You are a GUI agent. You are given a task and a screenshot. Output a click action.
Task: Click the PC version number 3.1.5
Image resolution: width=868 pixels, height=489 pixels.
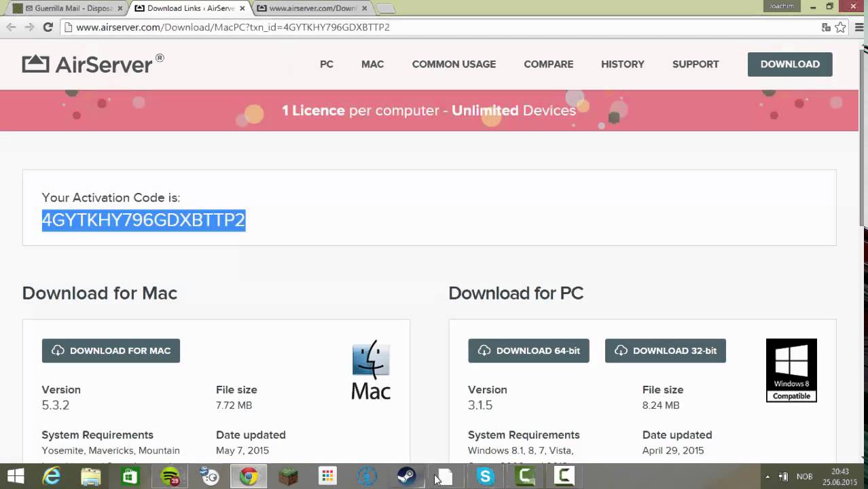point(480,405)
